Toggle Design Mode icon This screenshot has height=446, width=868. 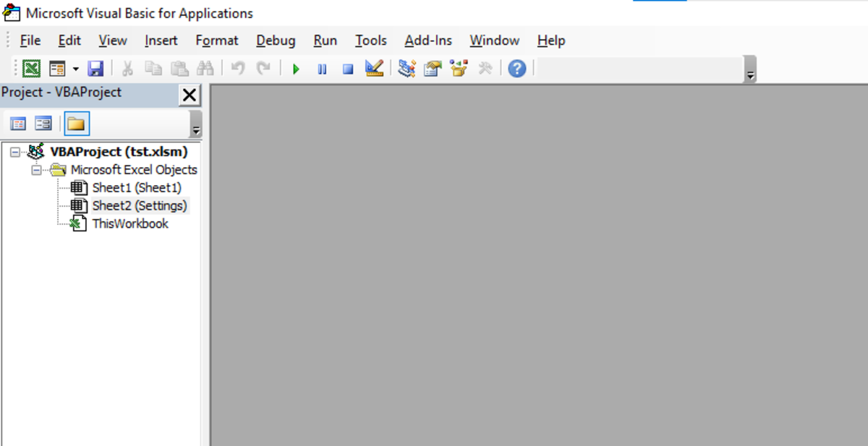(x=374, y=69)
